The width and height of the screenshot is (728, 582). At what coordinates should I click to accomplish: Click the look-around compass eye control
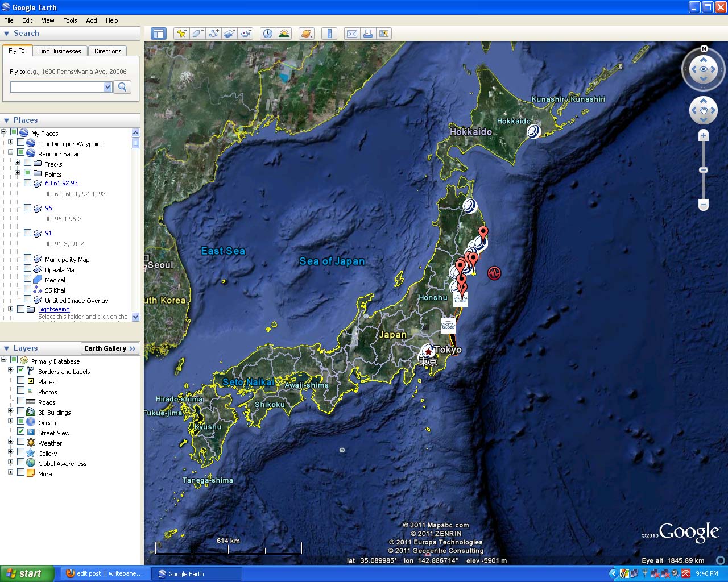(704, 69)
